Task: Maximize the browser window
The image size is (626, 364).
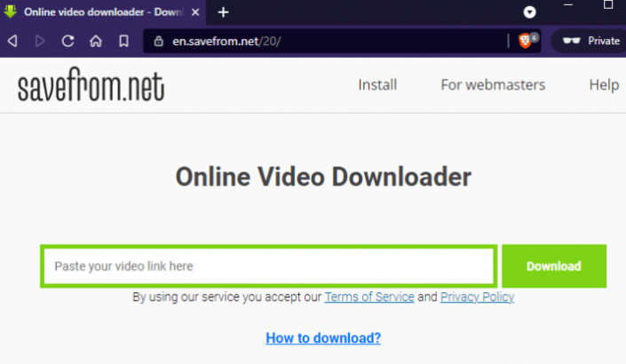Action: point(608,4)
